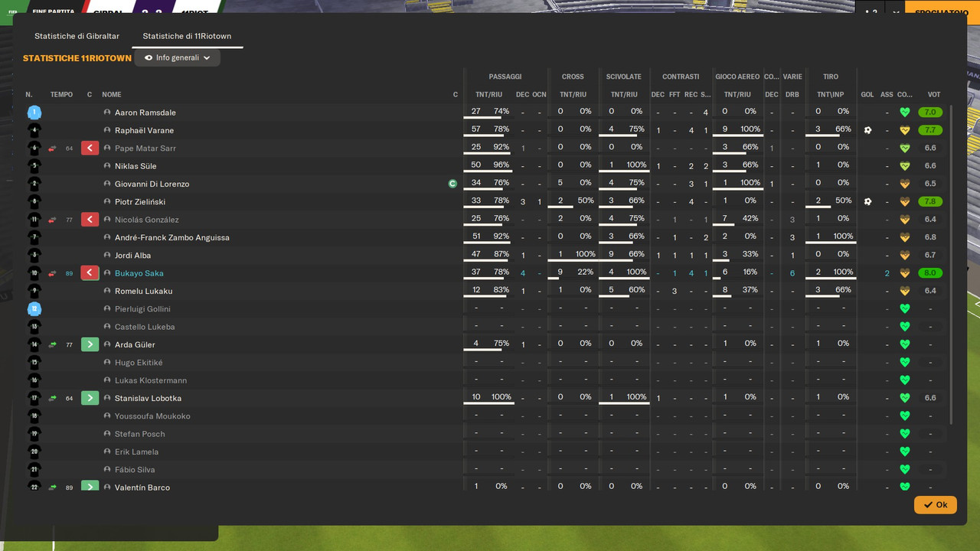Click Niklas Süle's 96% pass completion cell
This screenshot has width=980, height=551.
coord(501,165)
